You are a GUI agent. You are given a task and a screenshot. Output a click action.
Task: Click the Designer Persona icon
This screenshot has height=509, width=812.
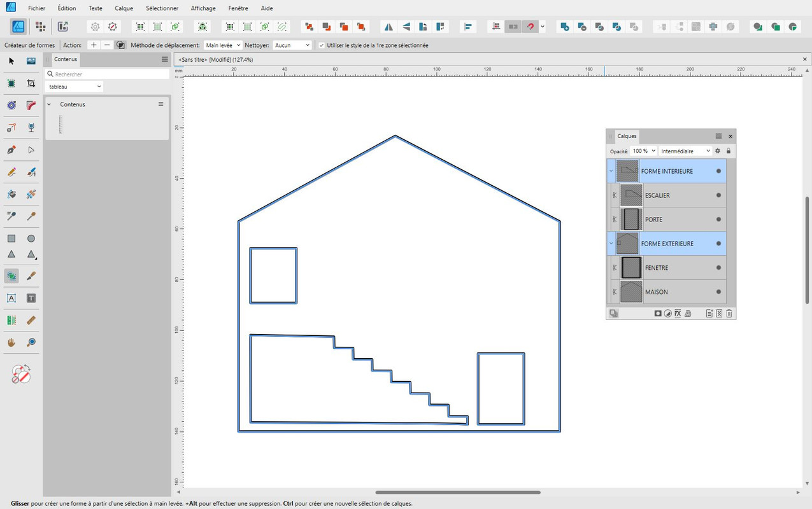tap(18, 27)
